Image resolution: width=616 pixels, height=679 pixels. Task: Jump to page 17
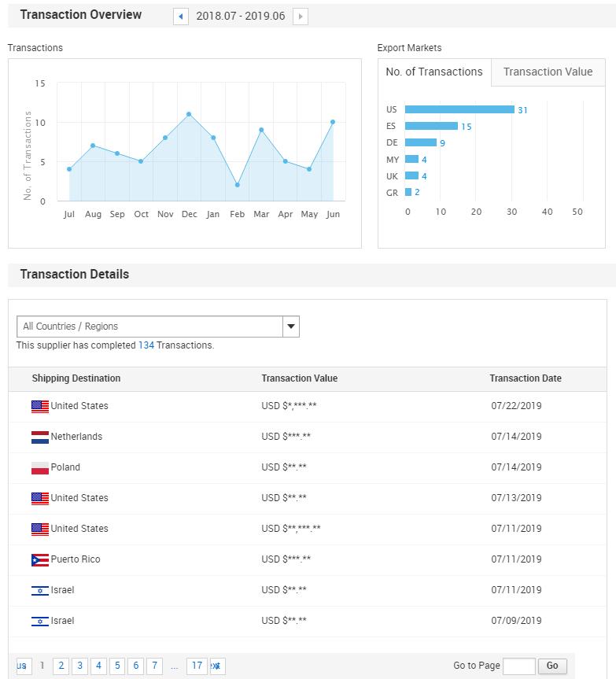click(x=197, y=666)
